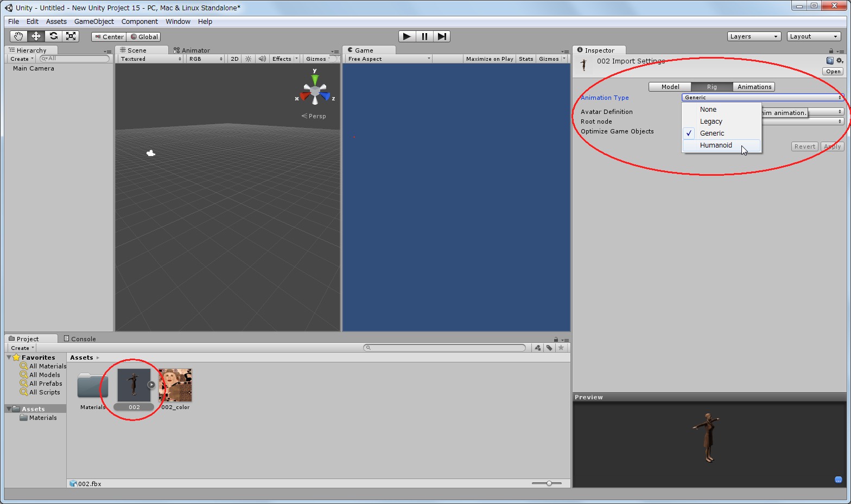
Task: Search assets by type icon
Action: 537,348
